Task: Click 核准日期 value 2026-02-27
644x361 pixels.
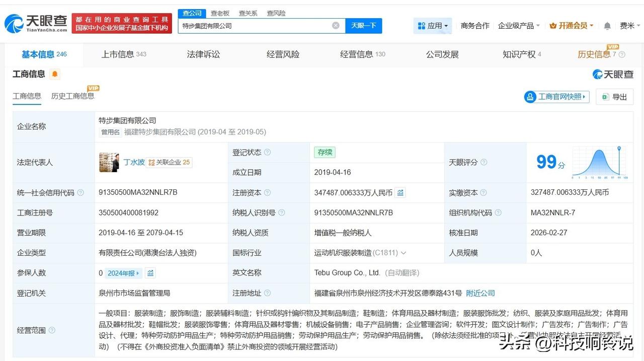Action: pos(549,233)
